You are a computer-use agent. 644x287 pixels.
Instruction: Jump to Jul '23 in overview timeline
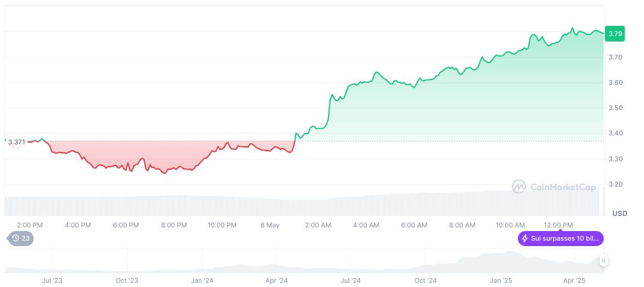click(x=52, y=280)
